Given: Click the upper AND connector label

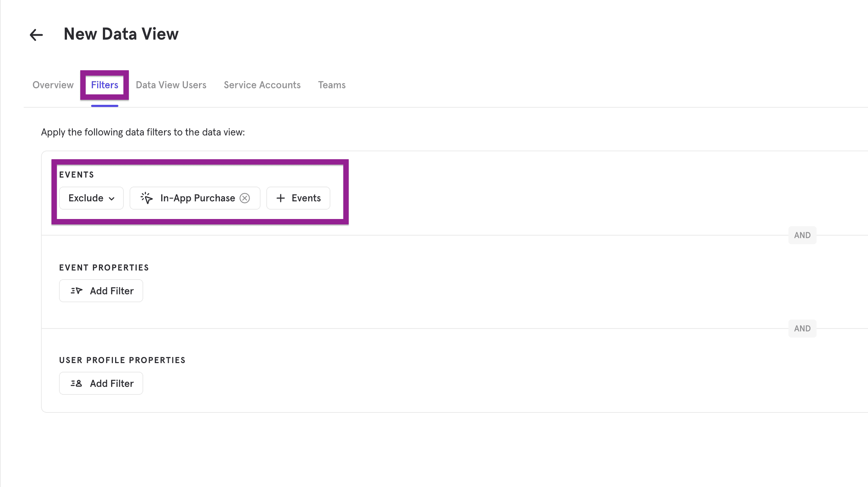Looking at the screenshot, I should click(802, 235).
